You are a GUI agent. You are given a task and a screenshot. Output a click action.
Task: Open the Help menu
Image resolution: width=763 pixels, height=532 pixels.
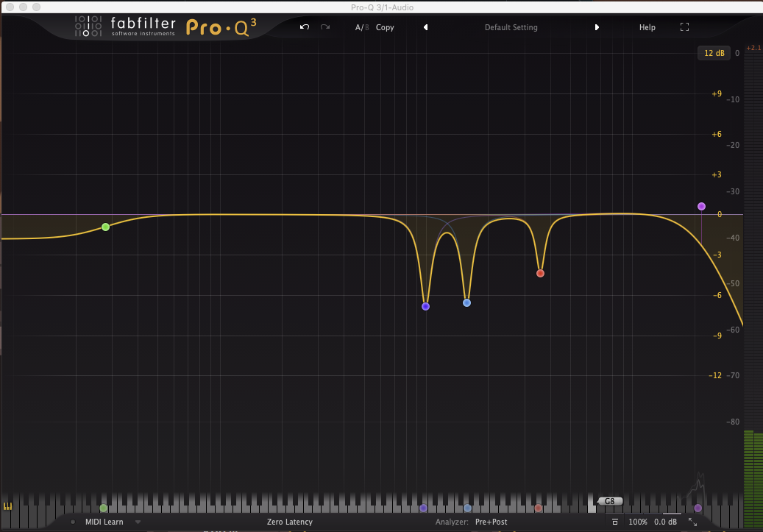tap(647, 27)
